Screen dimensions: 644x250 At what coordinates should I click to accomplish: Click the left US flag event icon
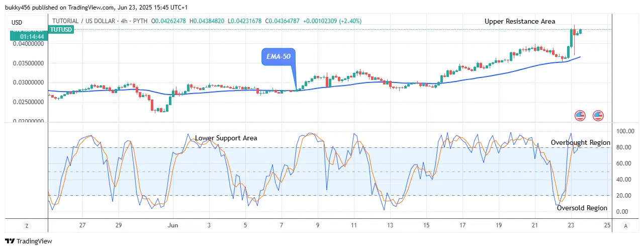coord(580,116)
